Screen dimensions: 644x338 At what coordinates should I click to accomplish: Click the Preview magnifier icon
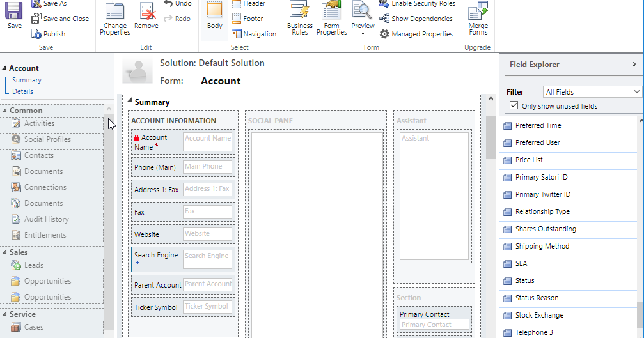tap(362, 10)
